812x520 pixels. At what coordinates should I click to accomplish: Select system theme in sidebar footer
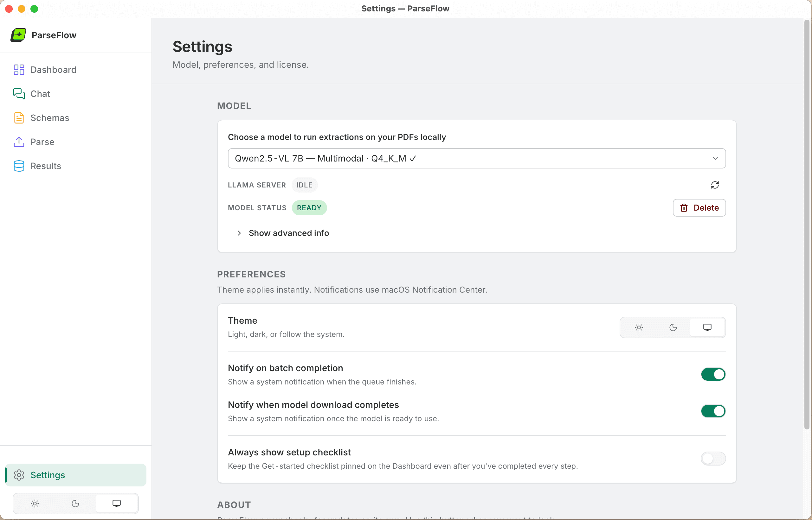(x=117, y=504)
